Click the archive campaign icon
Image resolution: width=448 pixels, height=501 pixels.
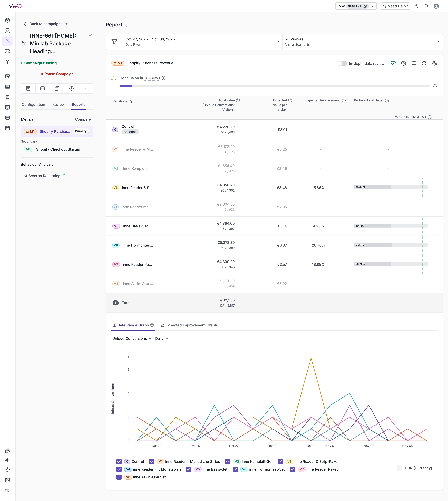[28, 88]
